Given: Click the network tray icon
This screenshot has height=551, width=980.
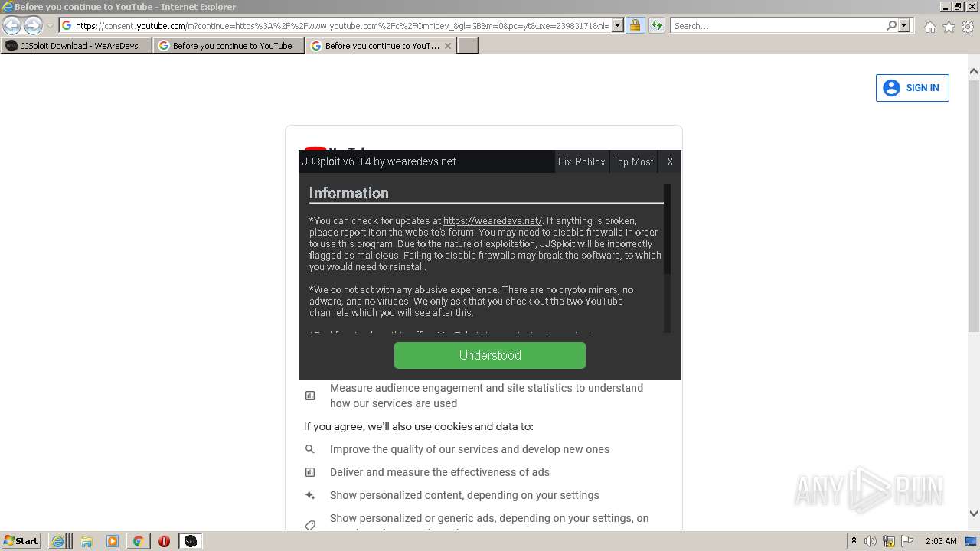Looking at the screenshot, I should pyautogui.click(x=889, y=541).
